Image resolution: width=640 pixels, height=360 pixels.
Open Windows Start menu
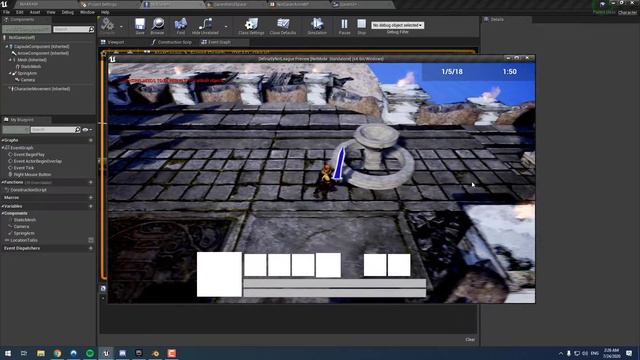point(8,353)
